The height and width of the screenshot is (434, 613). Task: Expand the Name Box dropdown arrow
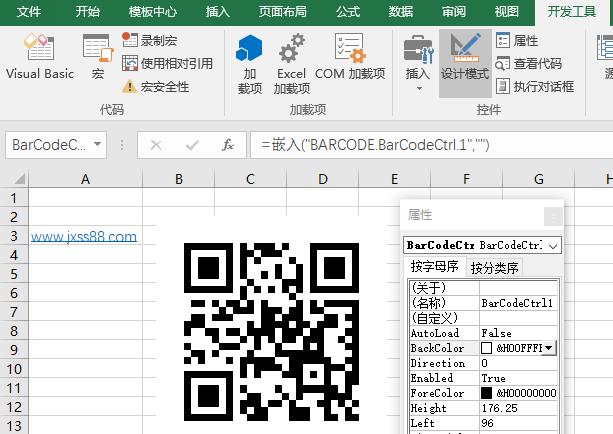tap(98, 144)
